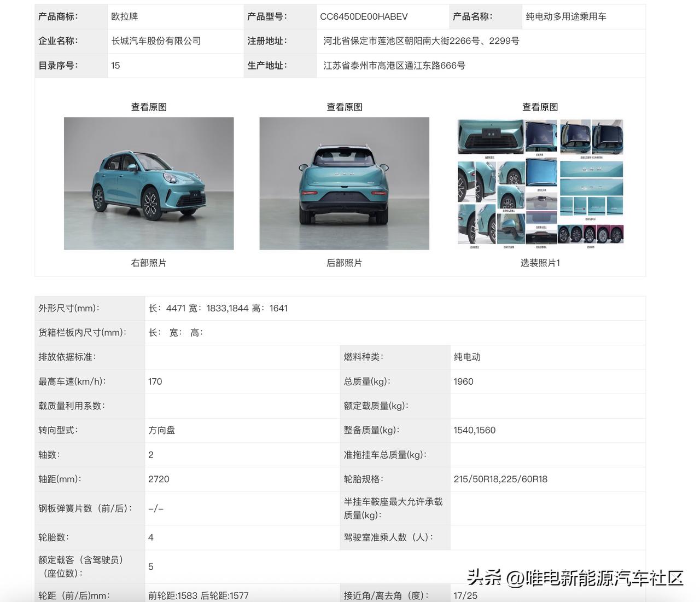Select the 额定载客（含驾驶员） label
700x602 pixels.
click(81, 566)
